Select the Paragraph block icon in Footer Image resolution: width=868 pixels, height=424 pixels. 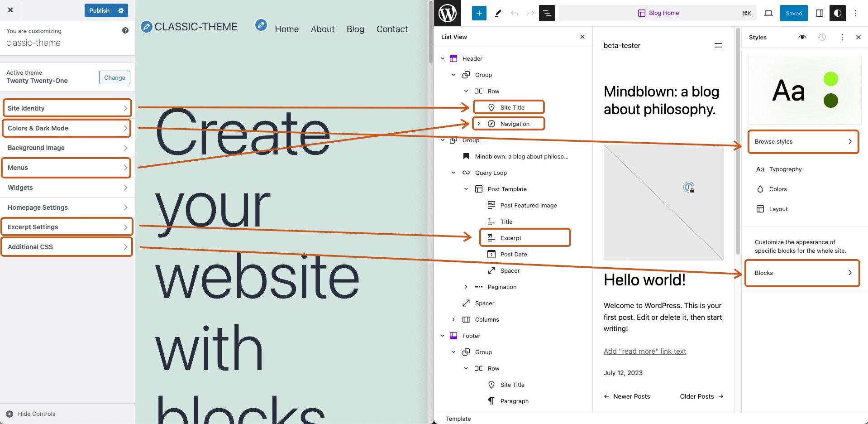click(491, 401)
